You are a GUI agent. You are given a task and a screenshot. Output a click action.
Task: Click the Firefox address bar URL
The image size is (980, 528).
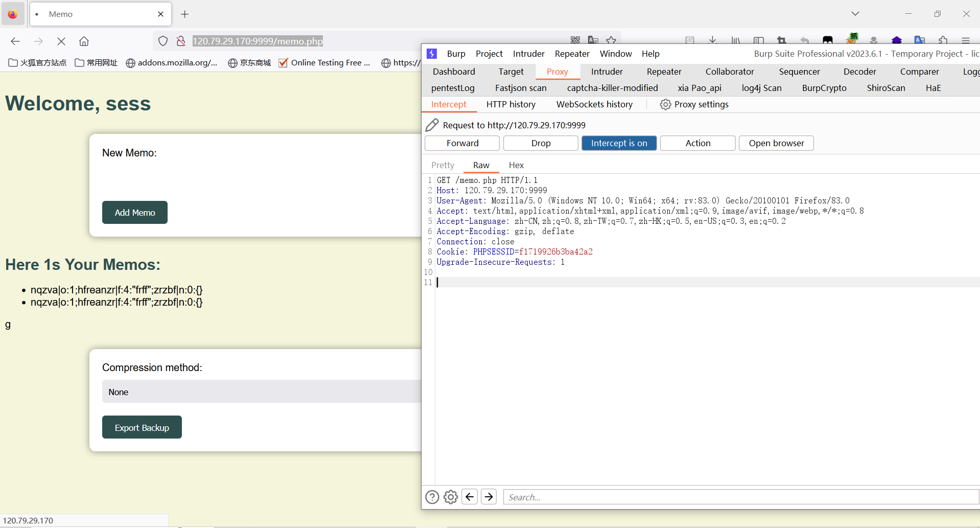pyautogui.click(x=258, y=41)
